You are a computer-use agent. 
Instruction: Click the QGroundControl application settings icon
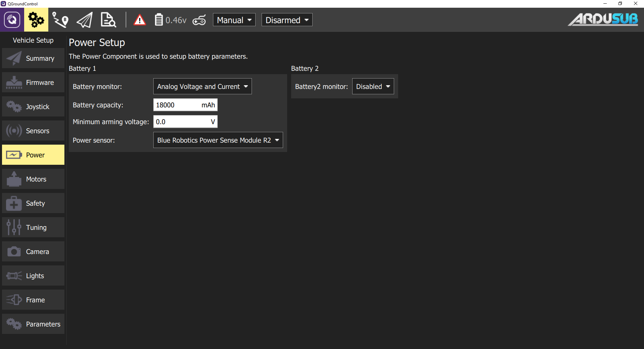pyautogui.click(x=12, y=20)
